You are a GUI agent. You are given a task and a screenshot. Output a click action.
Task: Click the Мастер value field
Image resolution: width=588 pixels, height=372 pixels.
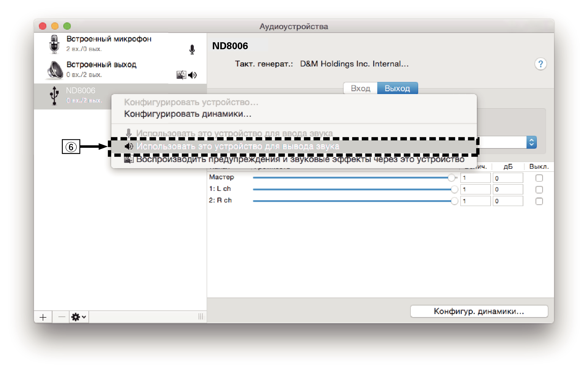pyautogui.click(x=475, y=178)
